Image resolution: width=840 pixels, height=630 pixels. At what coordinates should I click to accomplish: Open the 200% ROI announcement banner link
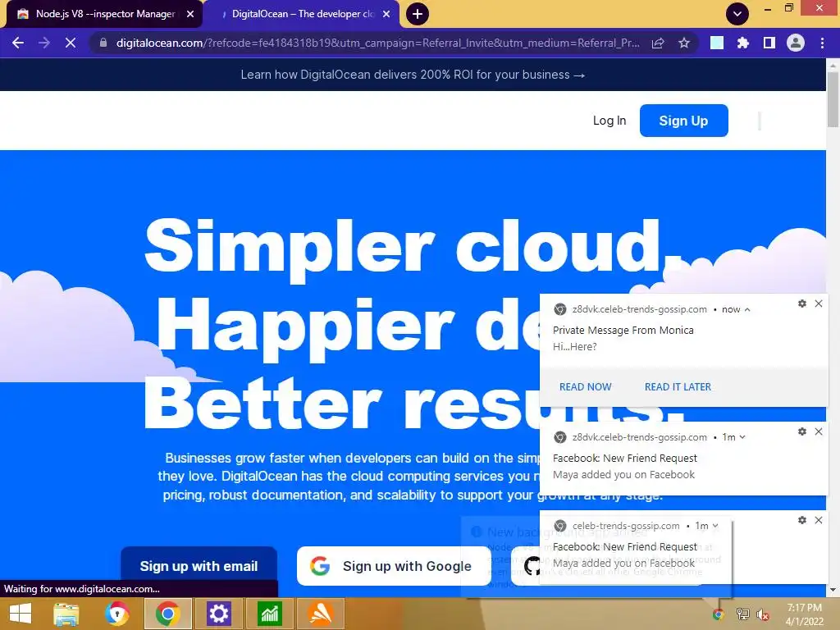(x=413, y=75)
